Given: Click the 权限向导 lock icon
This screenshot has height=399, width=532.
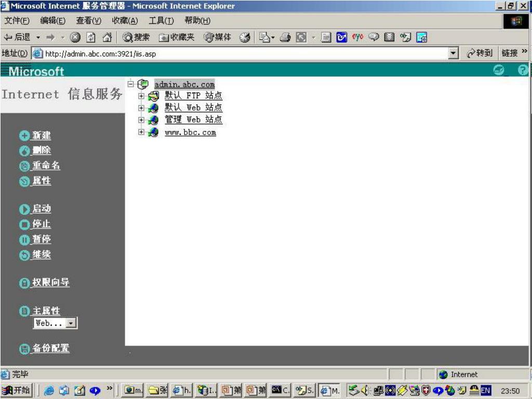Looking at the screenshot, I should coord(24,283).
